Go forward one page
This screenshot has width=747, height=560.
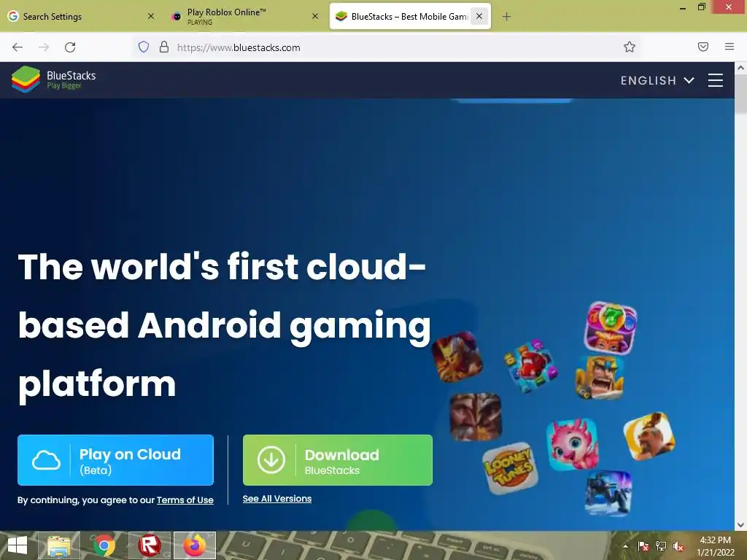44,47
